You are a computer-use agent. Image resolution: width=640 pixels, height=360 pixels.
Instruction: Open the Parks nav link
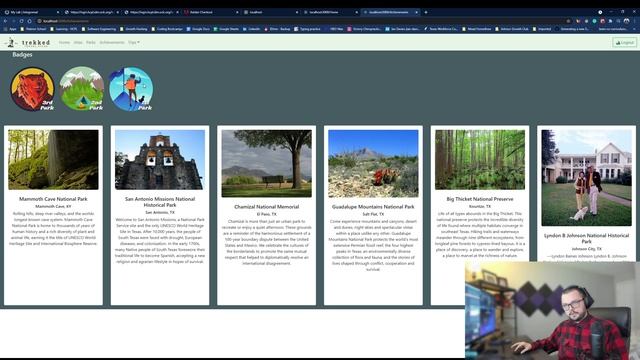coord(91,42)
